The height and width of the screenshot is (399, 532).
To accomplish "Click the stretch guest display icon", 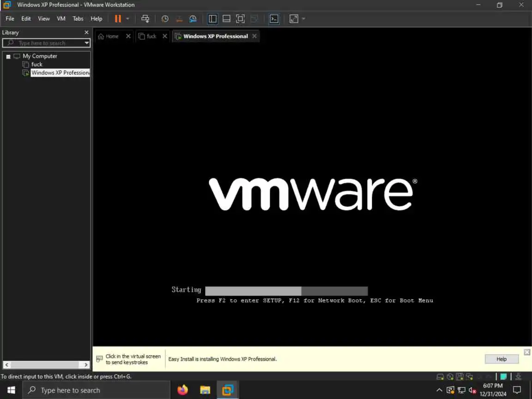I will (294, 18).
